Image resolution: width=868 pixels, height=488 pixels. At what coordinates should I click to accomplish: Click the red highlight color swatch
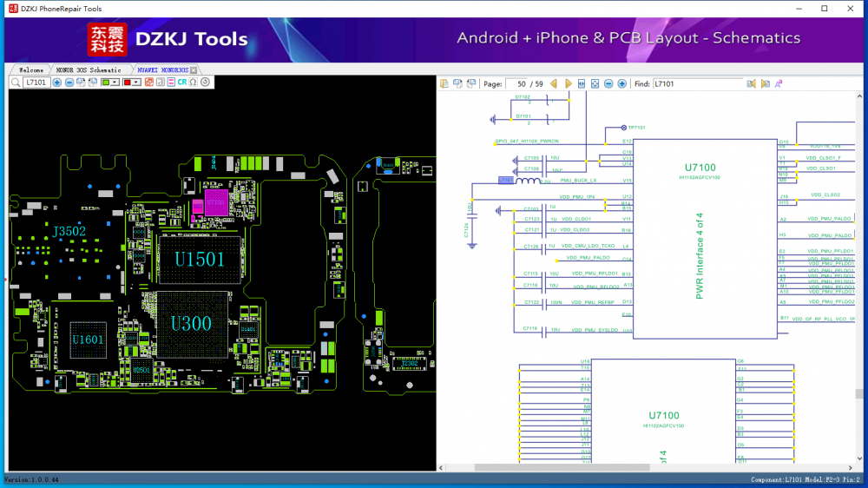pyautogui.click(x=128, y=82)
